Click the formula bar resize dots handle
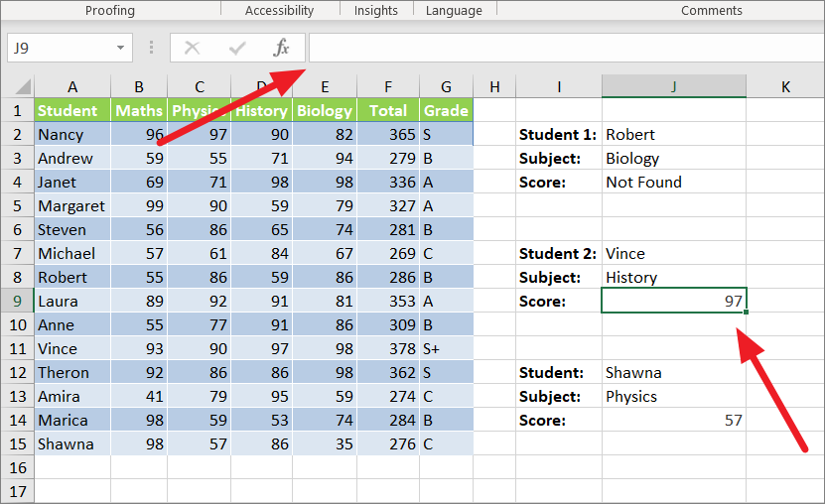 (151, 48)
